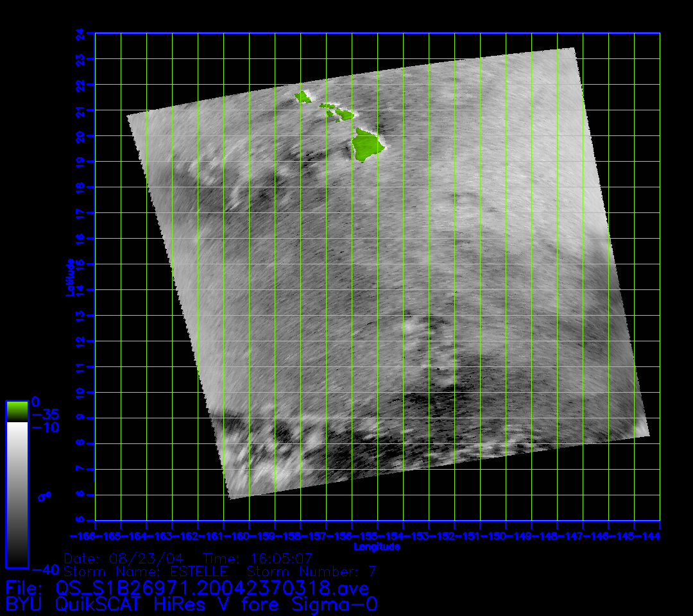Click the green Kauai island shape

(x=302, y=98)
